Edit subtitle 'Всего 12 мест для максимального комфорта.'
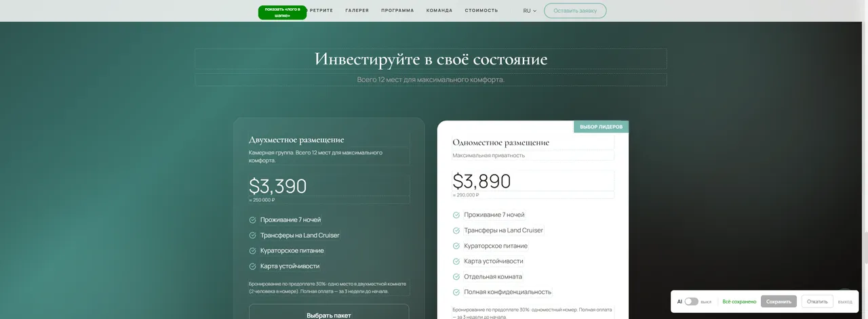 431,80
